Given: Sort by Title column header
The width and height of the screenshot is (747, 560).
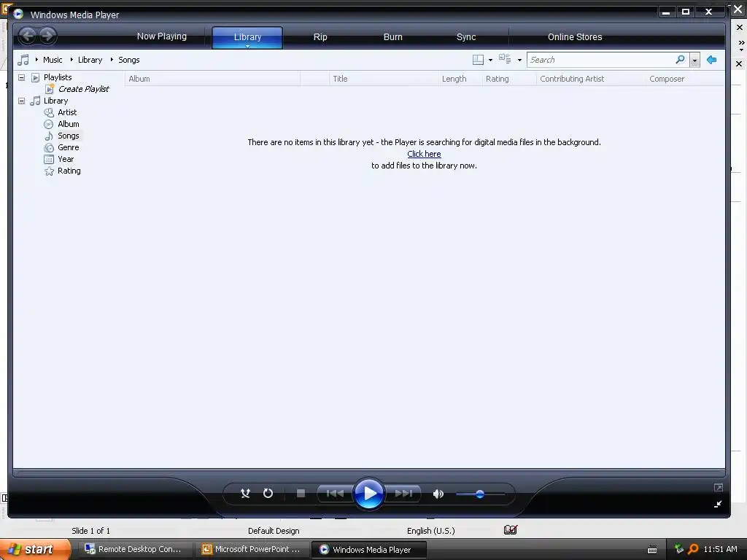Looking at the screenshot, I should [x=384, y=79].
